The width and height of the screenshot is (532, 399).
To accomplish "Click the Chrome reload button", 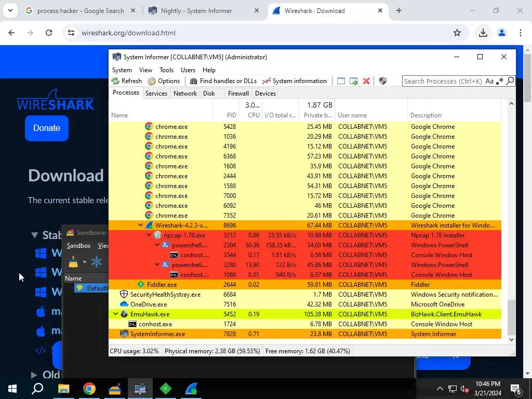I will coord(49,33).
